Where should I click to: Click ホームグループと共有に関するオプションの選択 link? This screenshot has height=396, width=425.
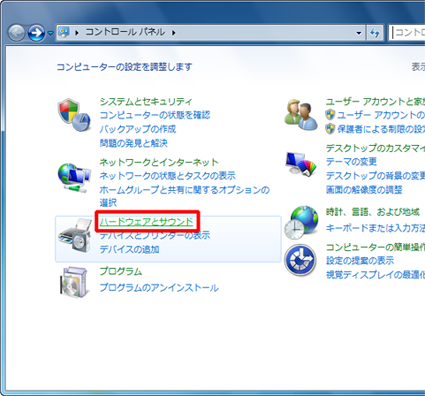185,196
